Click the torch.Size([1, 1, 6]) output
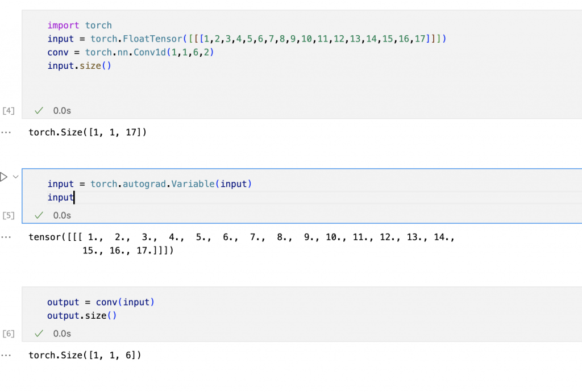This screenshot has width=582, height=392. point(85,355)
